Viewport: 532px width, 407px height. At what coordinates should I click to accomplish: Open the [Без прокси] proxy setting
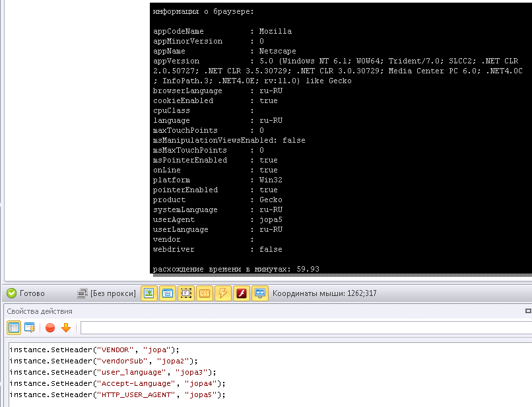coord(113,293)
